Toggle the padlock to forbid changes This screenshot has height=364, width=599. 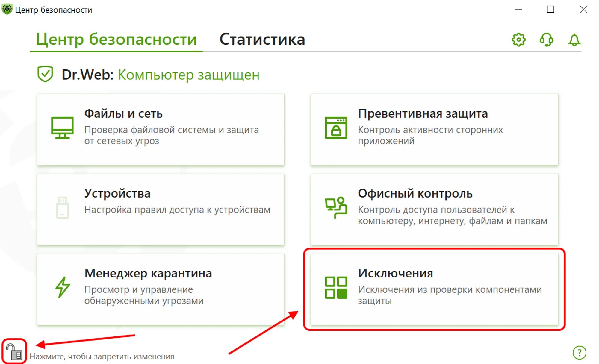click(14, 351)
